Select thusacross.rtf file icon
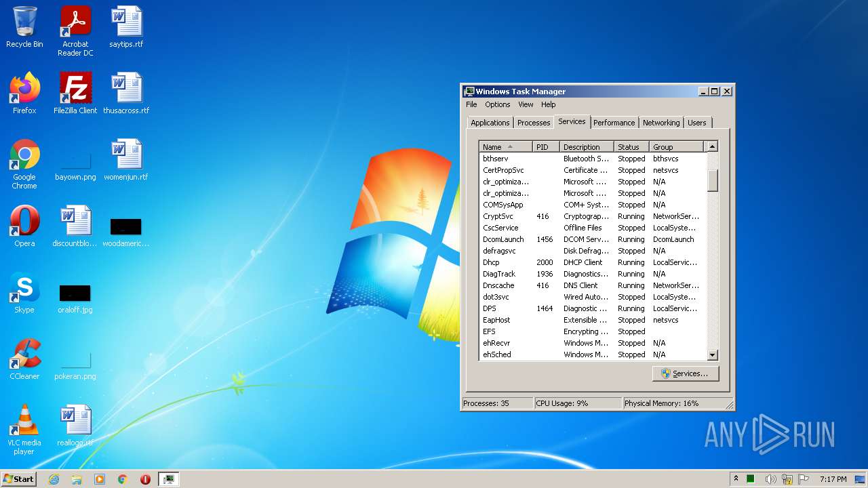Screen dimensions: 868x488 pos(126,94)
